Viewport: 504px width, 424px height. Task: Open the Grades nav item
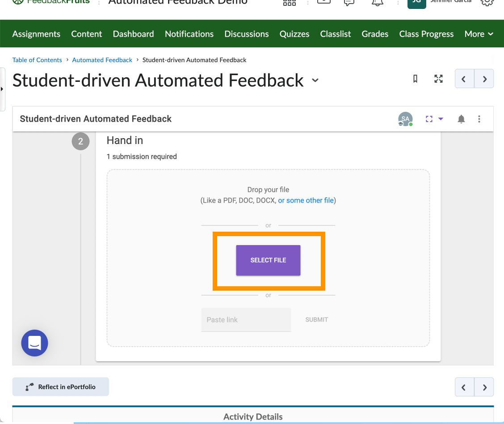coord(375,34)
